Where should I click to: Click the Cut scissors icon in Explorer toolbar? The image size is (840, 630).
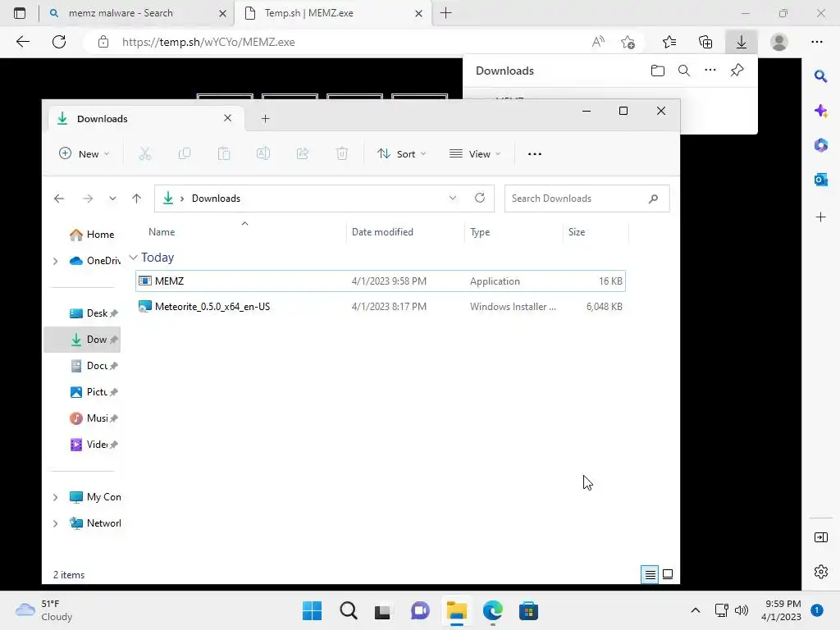(x=144, y=153)
